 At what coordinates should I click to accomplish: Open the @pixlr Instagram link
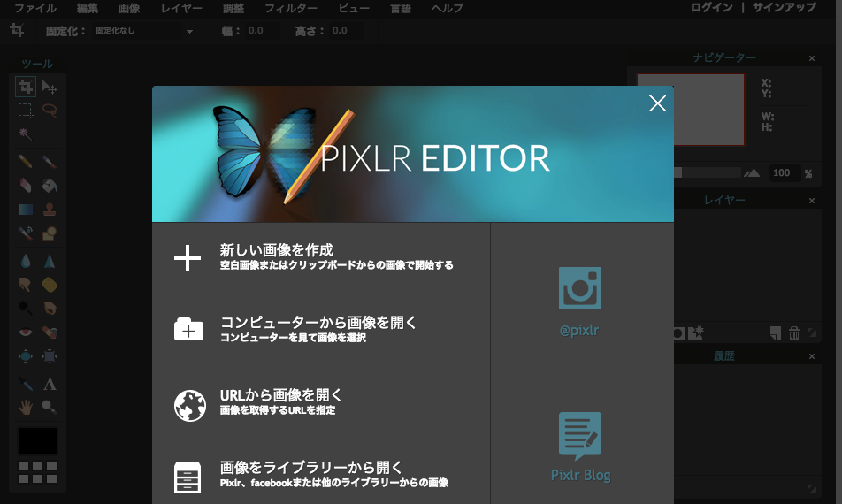pos(579,302)
